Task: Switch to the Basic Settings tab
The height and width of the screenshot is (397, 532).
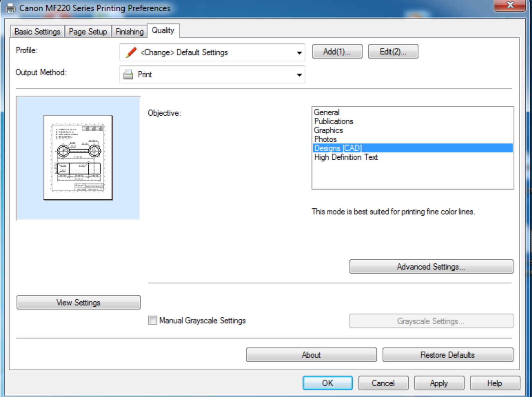Action: click(37, 32)
